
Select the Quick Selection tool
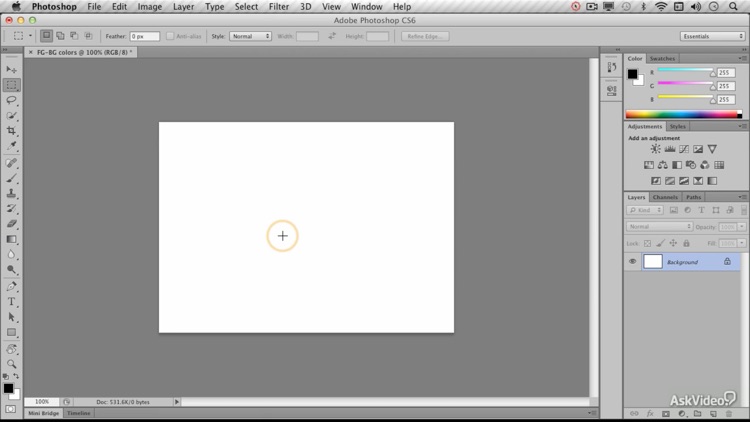tap(11, 115)
